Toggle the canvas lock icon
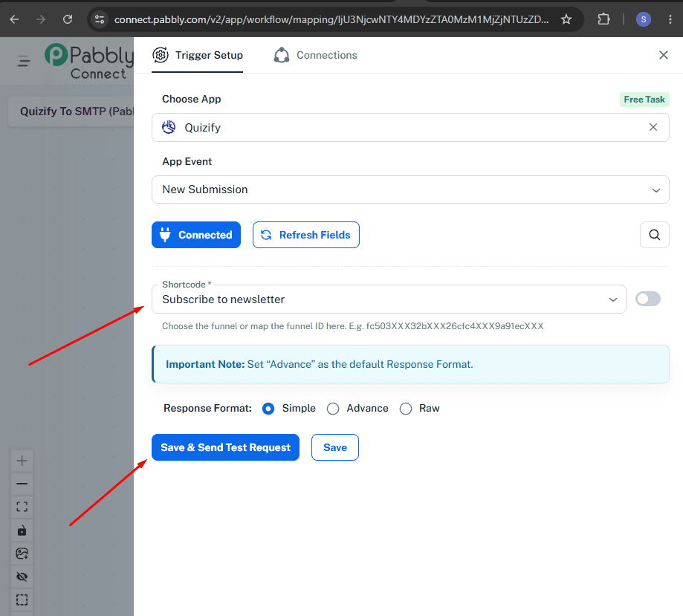This screenshot has height=616, width=683. click(x=22, y=531)
